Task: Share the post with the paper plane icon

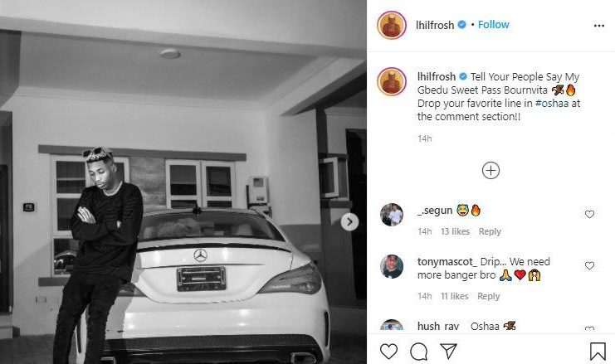Action: point(451,352)
